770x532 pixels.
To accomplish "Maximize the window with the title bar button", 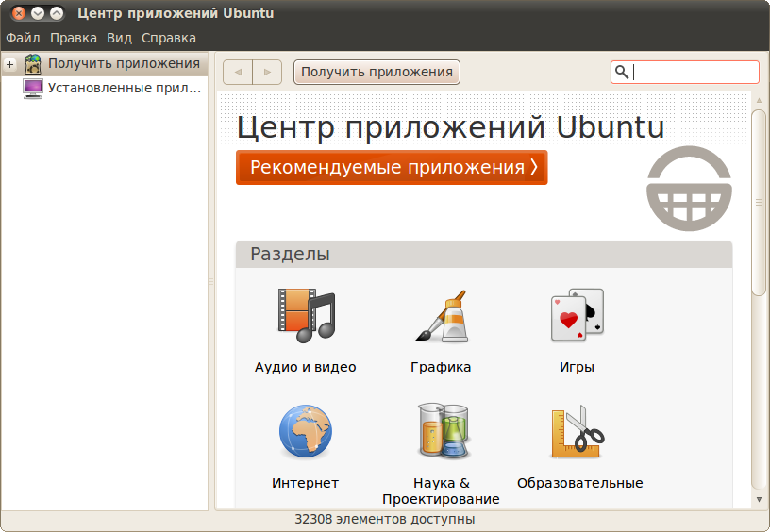I will click(57, 13).
